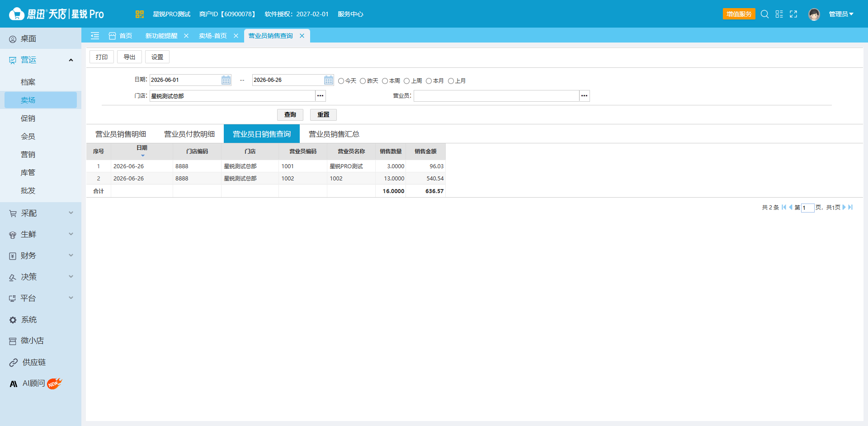
Task: Click the yellow app grid icon in header
Action: click(x=139, y=14)
